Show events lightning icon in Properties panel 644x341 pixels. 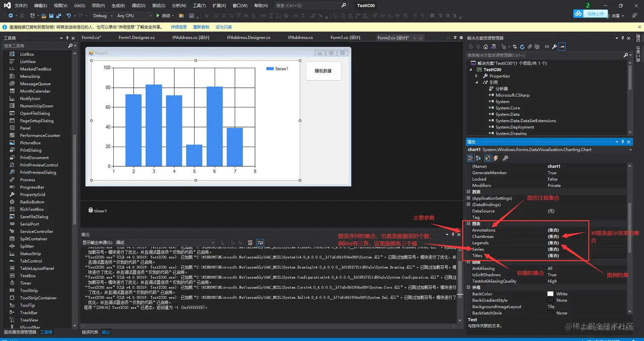496,158
